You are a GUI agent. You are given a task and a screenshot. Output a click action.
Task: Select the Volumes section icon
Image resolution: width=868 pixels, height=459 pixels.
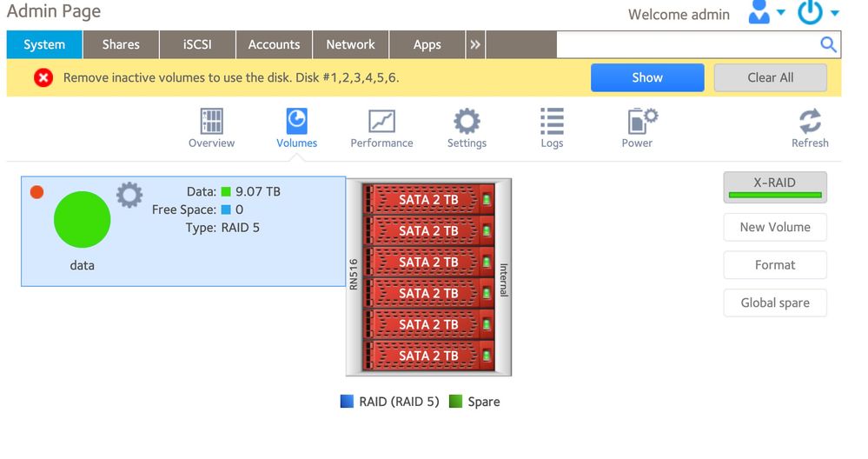[296, 121]
